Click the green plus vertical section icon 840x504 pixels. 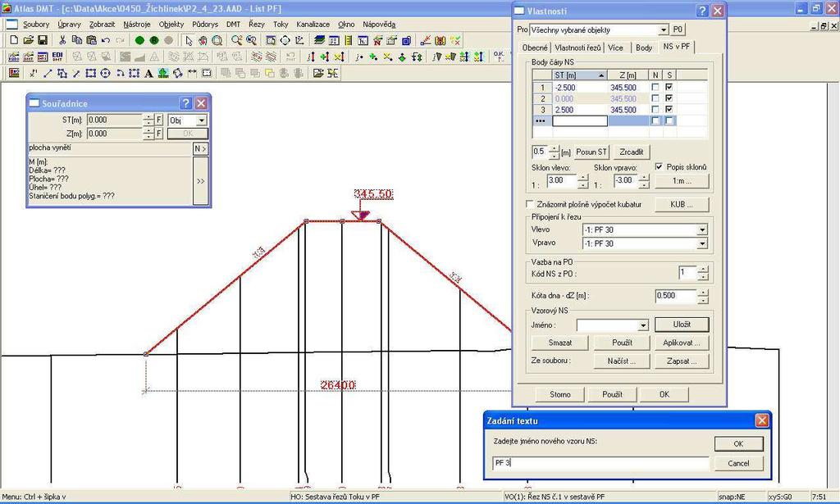pyautogui.click(x=325, y=57)
